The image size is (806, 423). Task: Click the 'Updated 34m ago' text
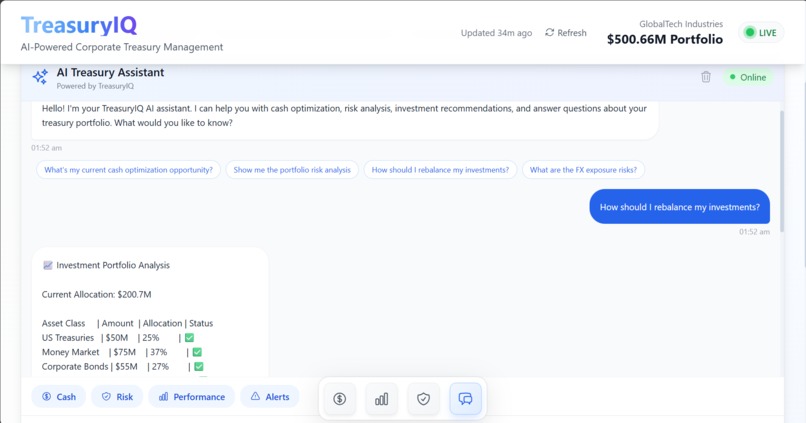496,33
